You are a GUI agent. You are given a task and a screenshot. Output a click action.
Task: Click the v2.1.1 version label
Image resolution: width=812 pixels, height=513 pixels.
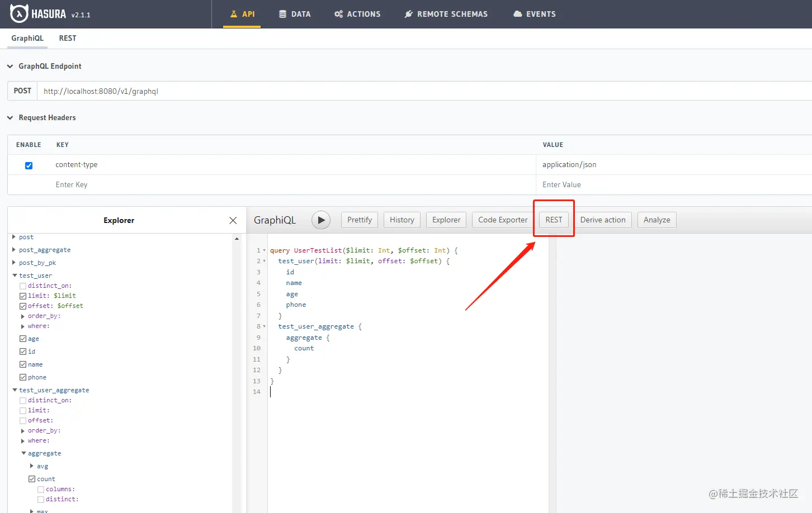[81, 15]
